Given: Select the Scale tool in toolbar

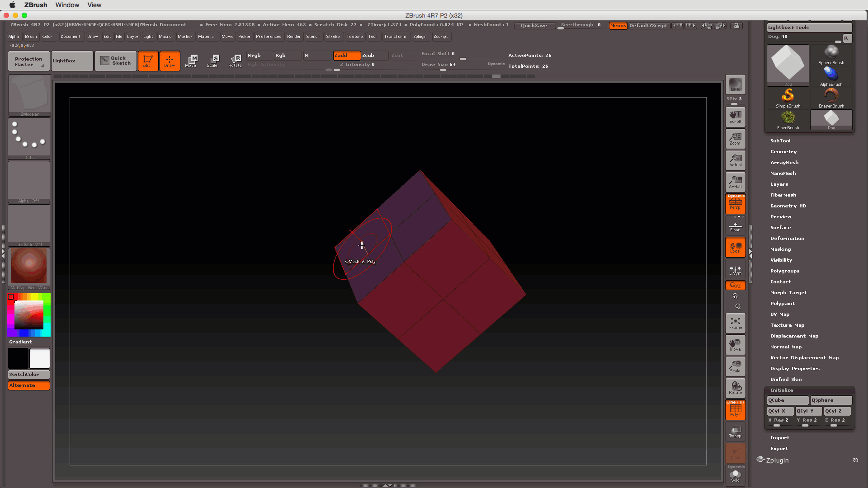Looking at the screenshot, I should (x=213, y=60).
